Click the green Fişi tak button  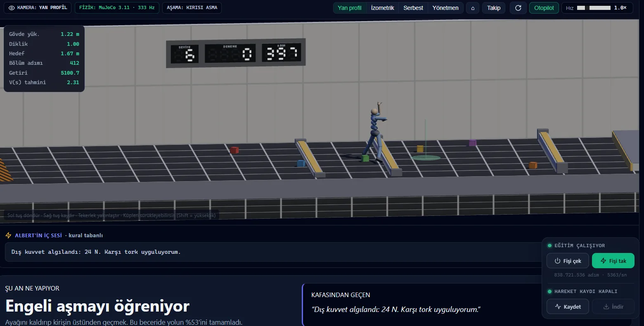[x=613, y=261]
